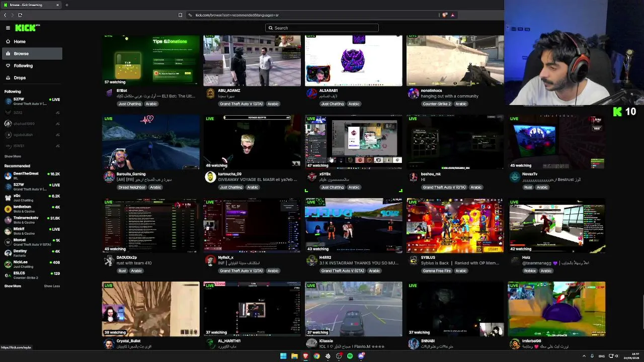Click Rust tag under NovaxTv
This screenshot has height=362, width=644.
click(x=528, y=188)
